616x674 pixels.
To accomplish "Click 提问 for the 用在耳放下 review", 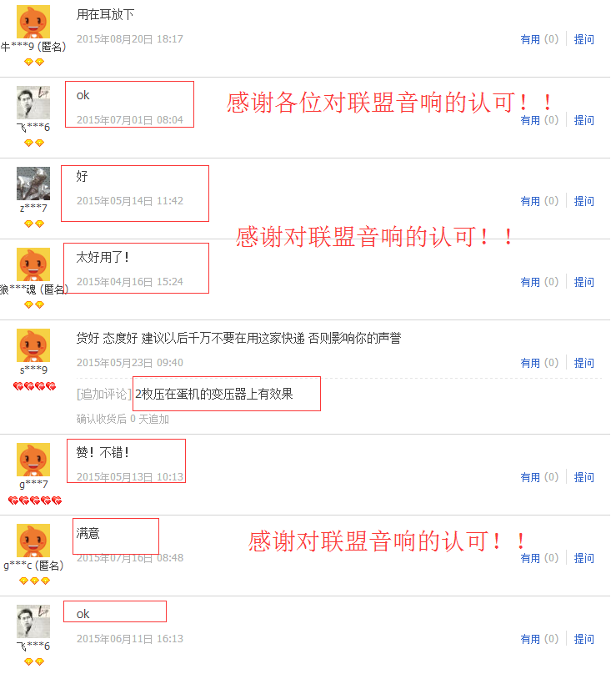I will coord(583,39).
